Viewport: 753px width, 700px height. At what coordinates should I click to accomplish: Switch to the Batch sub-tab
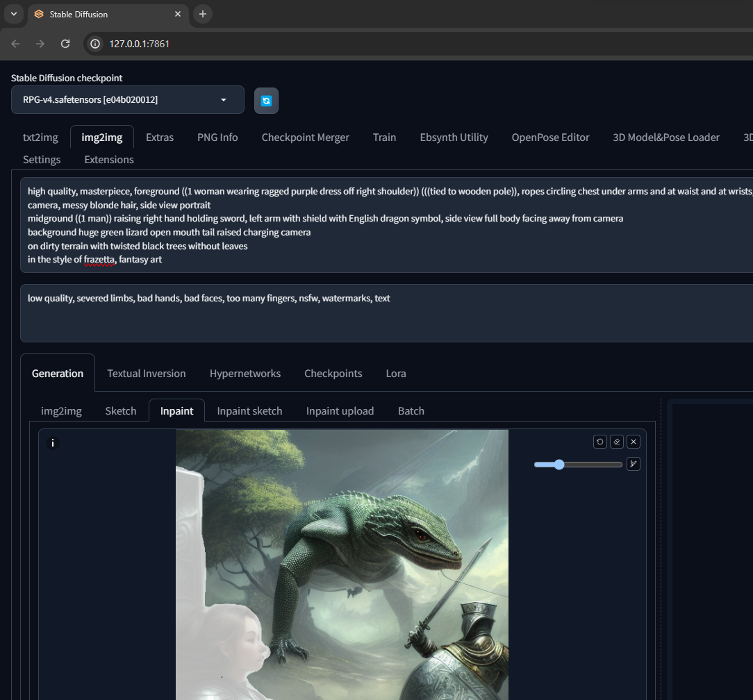coord(411,411)
